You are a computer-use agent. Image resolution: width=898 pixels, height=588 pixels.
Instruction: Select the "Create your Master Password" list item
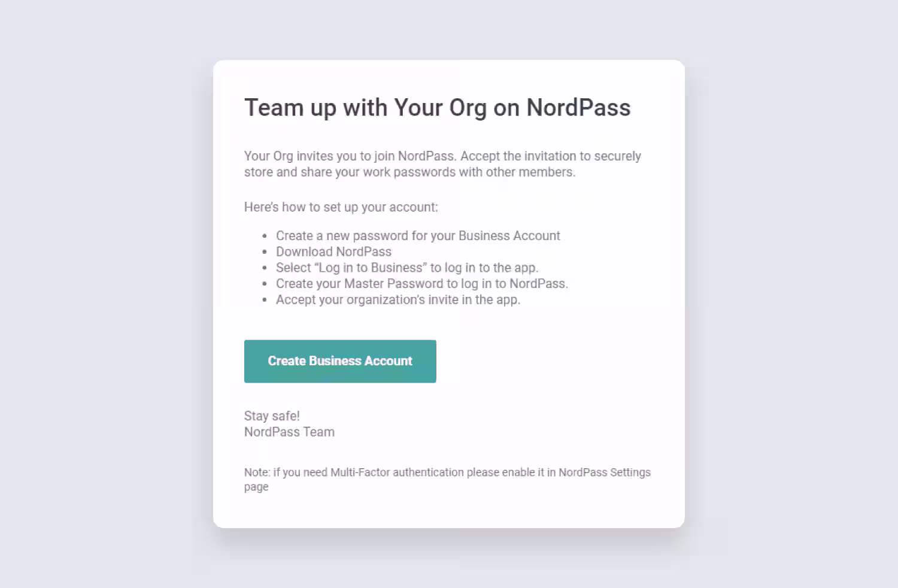[421, 284]
